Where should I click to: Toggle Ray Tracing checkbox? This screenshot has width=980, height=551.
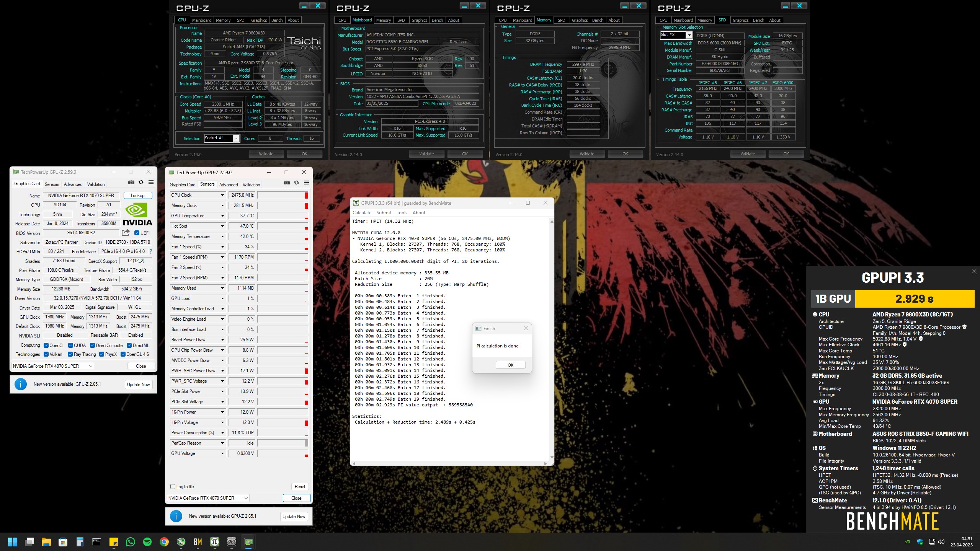[70, 354]
